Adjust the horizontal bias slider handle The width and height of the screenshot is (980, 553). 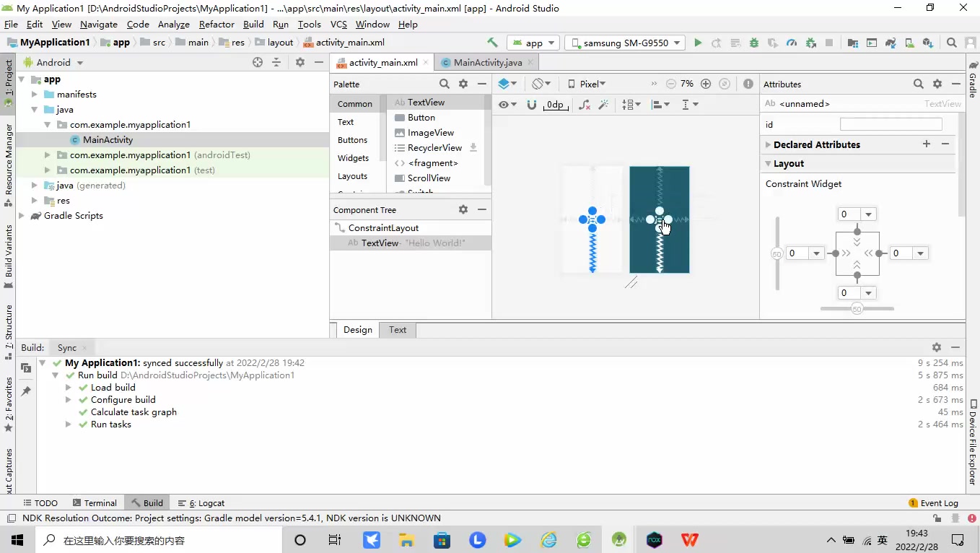(x=857, y=309)
